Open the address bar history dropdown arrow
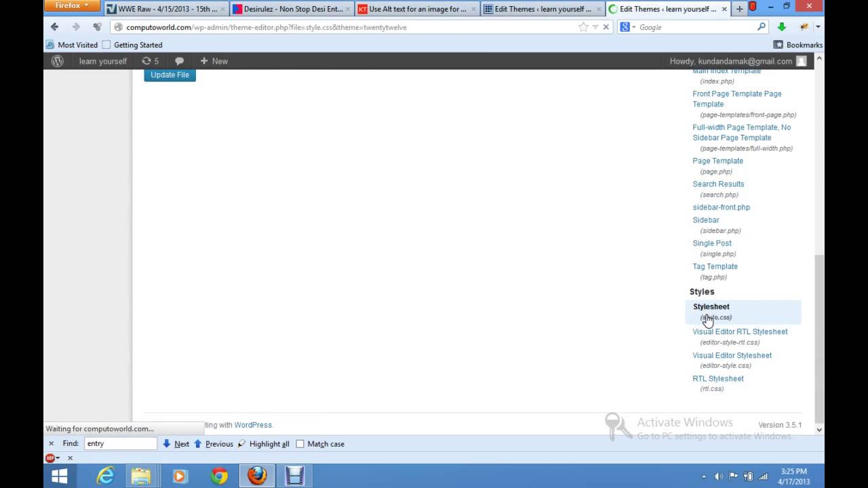 (595, 27)
